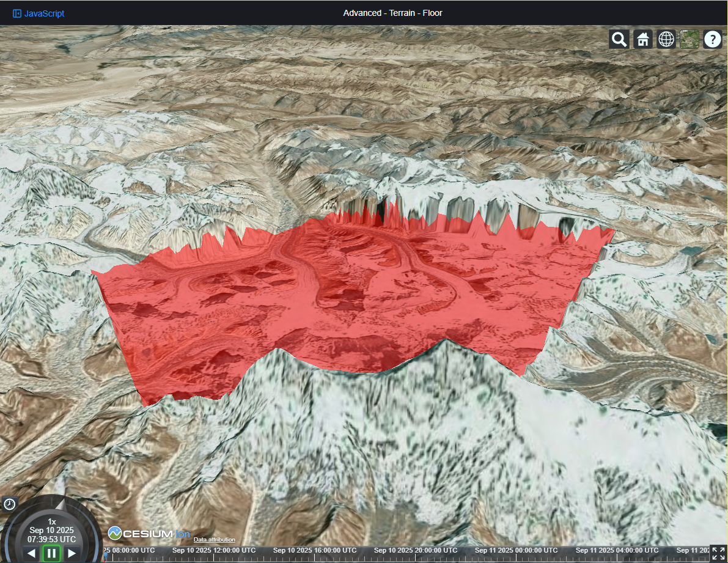The width and height of the screenshot is (728, 563).
Task: Click the Advanced - Terrain - Floor title
Action: tap(392, 13)
